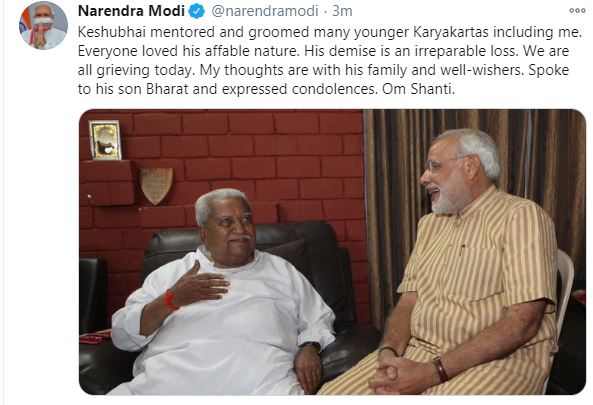Click the tweet line starting "Keshubhai mentored"
Screen dimensions: 593x405
click(x=329, y=32)
